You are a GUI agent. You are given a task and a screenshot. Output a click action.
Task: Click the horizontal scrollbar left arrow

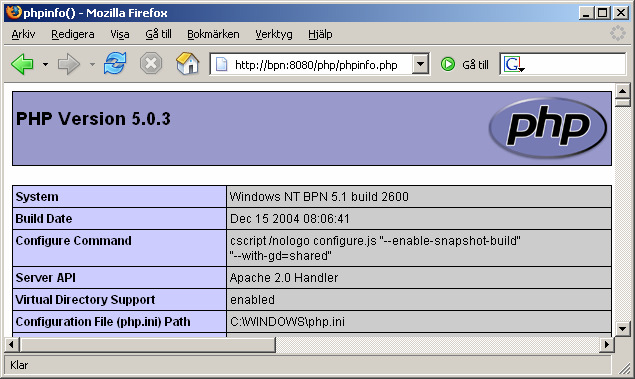click(x=12, y=345)
